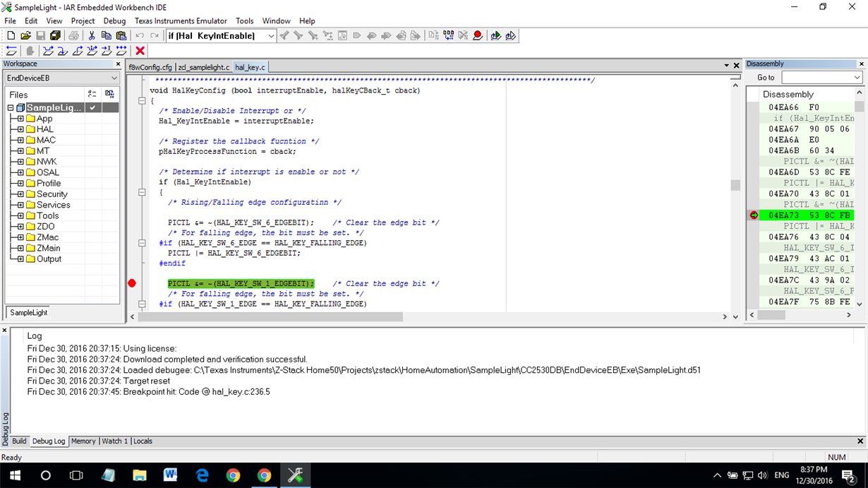868x488 pixels.
Task: Collapse the if (Hal_KeyIntEnable) block fold marker
Action: click(142, 192)
